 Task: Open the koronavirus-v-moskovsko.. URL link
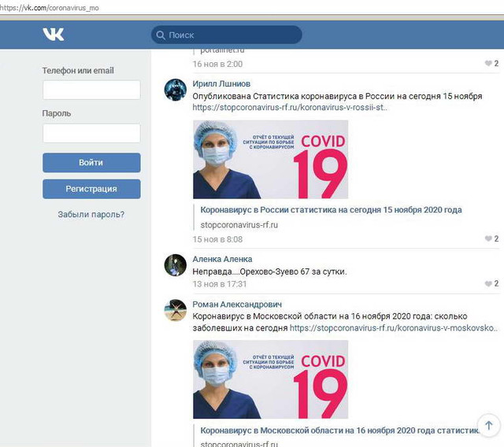click(394, 328)
